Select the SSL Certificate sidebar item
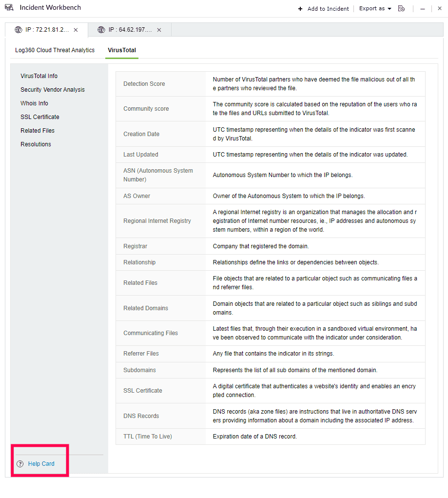448x498 pixels. click(x=39, y=117)
